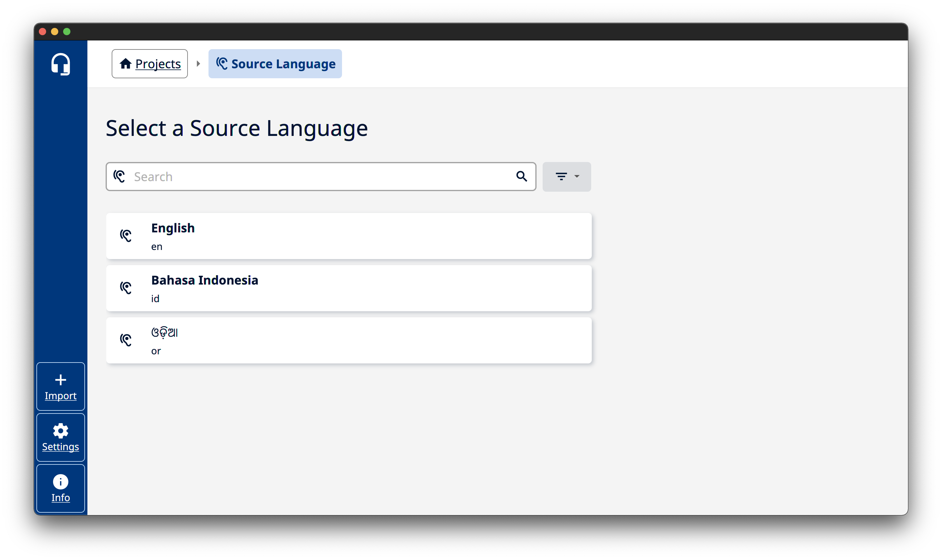Go back to the Projects breadcrumb
The width and height of the screenshot is (942, 560).
pos(158,64)
